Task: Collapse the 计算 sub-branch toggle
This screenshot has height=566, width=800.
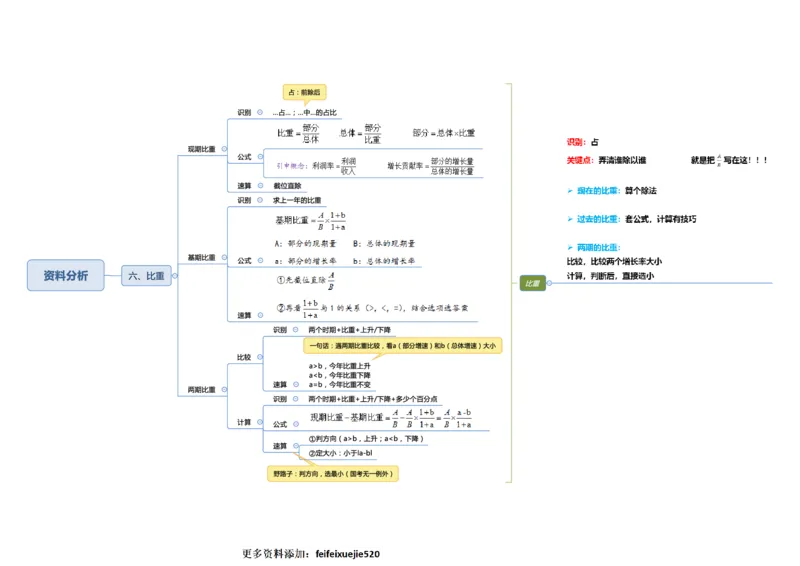Action: tap(258, 422)
